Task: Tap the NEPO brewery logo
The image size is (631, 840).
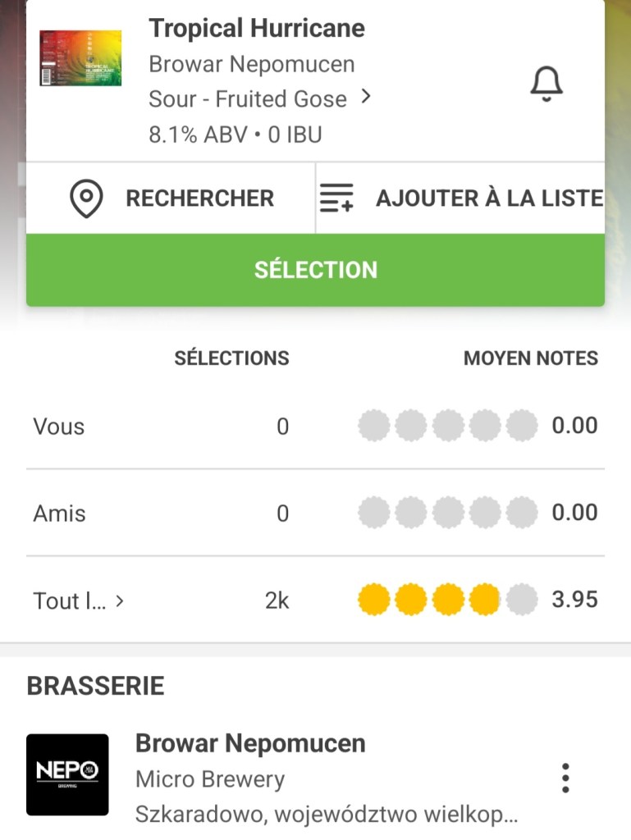Action: (67, 774)
